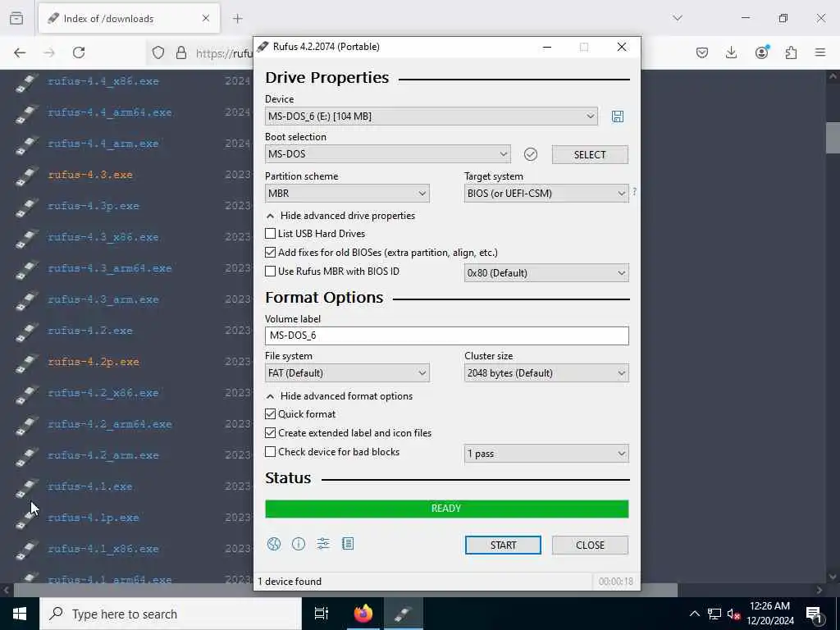
Task: Click Firefox taskbar icon
Action: 363,614
